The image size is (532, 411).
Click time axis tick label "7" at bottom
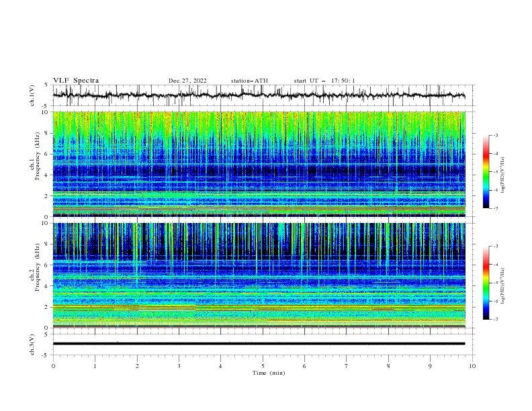(347, 366)
